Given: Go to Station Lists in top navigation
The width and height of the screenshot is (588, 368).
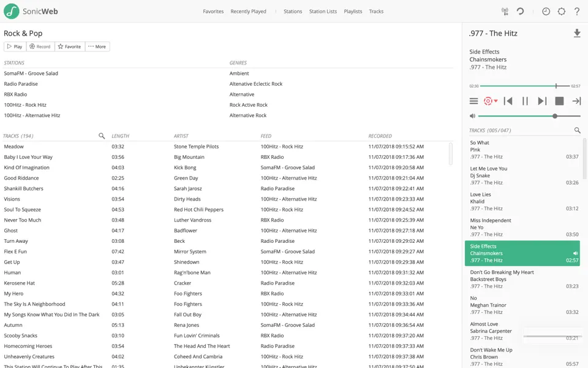Looking at the screenshot, I should click(x=323, y=12).
